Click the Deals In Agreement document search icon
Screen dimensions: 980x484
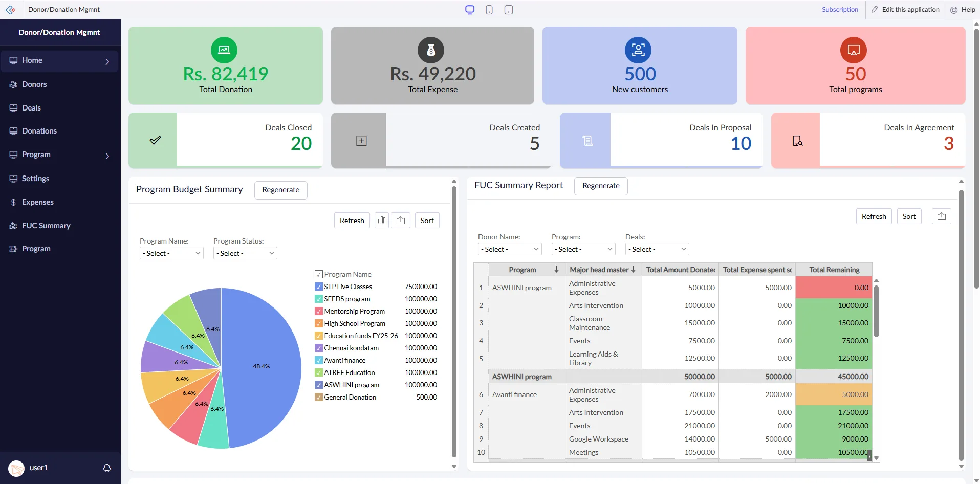[797, 141]
